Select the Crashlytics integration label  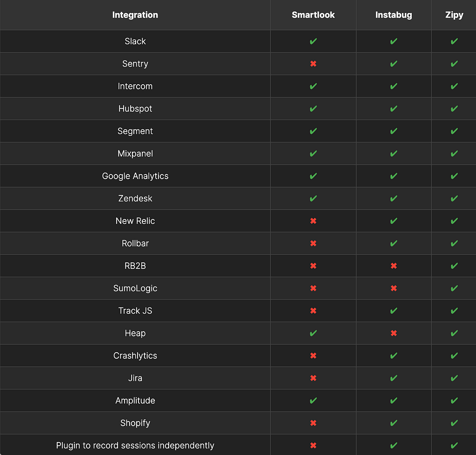[135, 356]
